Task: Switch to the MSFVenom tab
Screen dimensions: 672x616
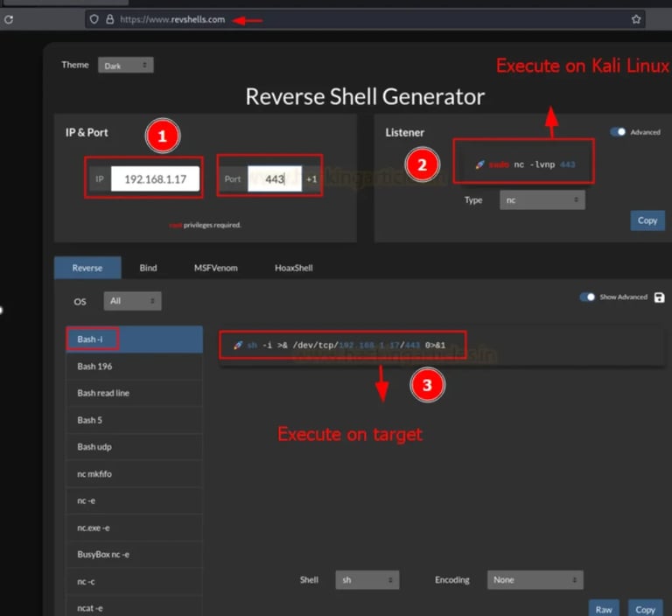Action: pyautogui.click(x=216, y=268)
